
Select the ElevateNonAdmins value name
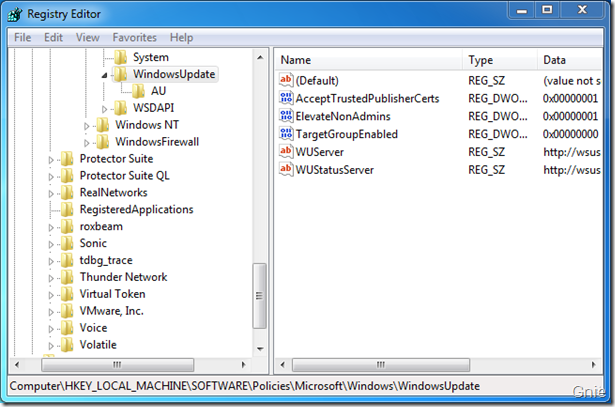coord(343,116)
